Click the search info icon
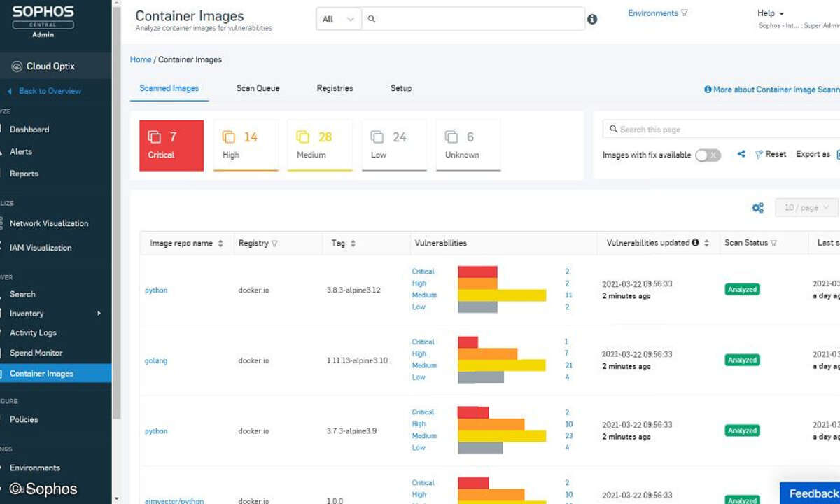840x504 pixels. click(x=592, y=20)
